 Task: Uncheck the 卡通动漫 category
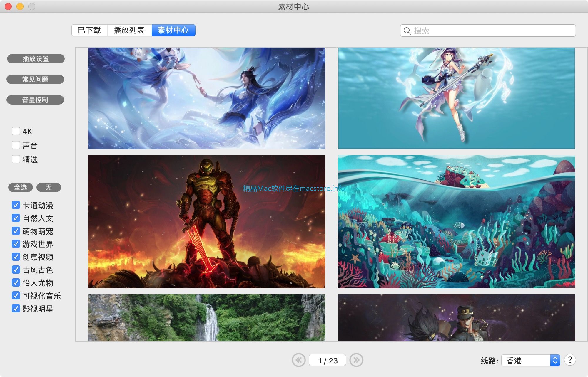16,205
